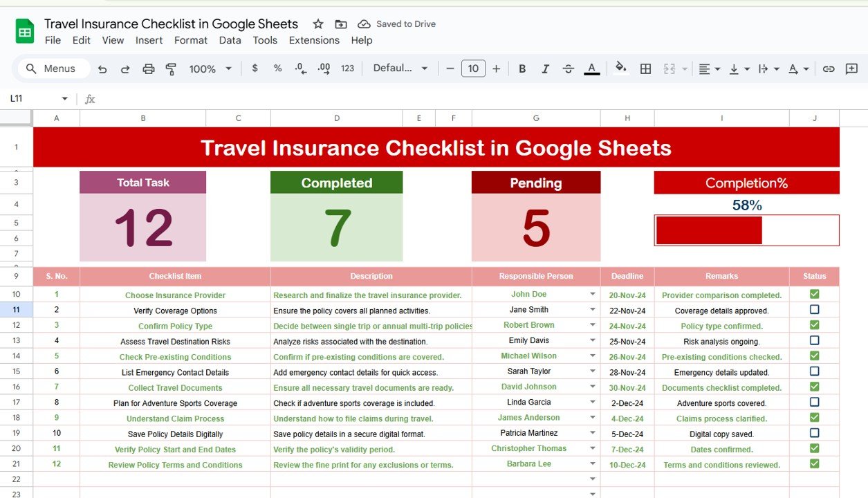Format selected cells as percent
This screenshot has width=868, height=498.
point(278,68)
